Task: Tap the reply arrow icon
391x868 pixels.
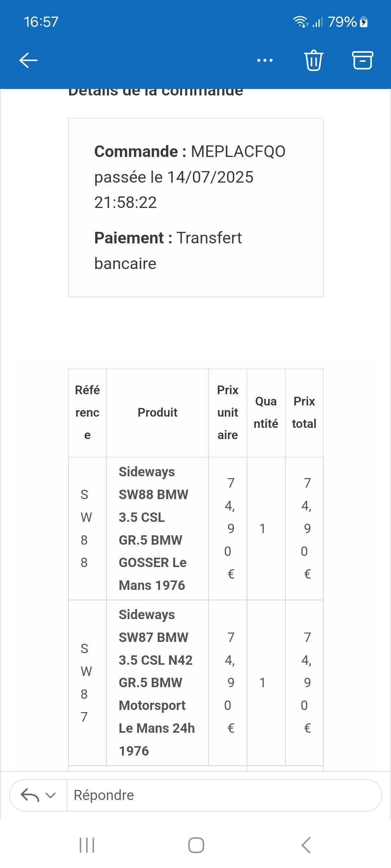Action: point(30,795)
